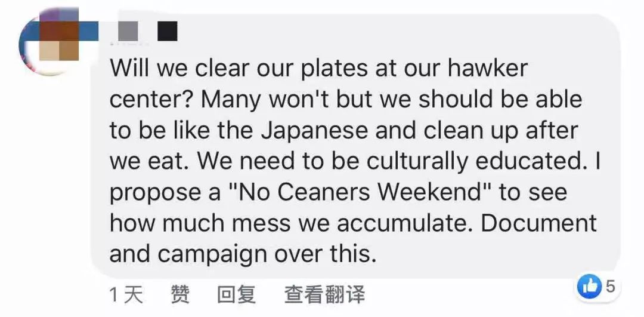Click the gray blurred commenter name block
Image resolution: width=644 pixels, height=317 pixels.
(x=128, y=30)
